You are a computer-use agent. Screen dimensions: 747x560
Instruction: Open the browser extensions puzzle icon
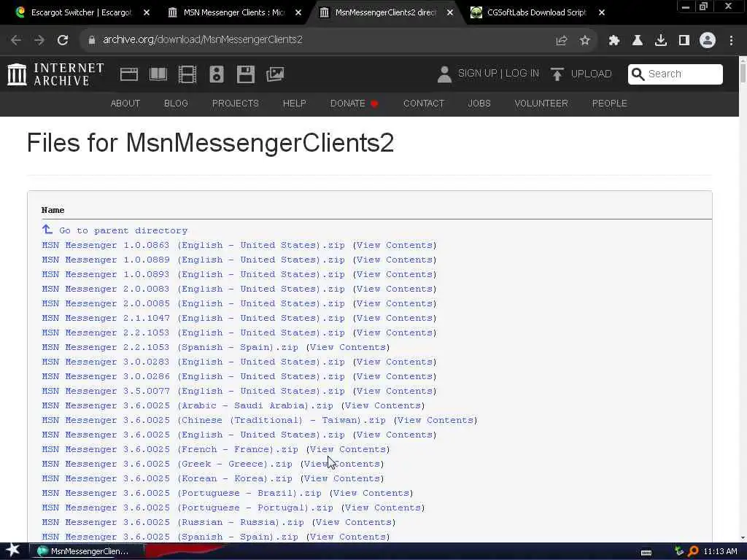pos(614,41)
